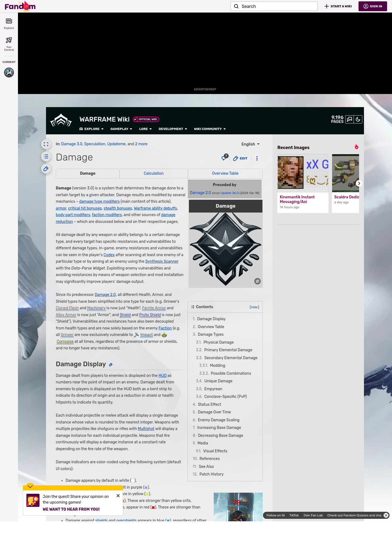Click the EDIT button
The width and height of the screenshot is (392, 545).
coord(240,158)
